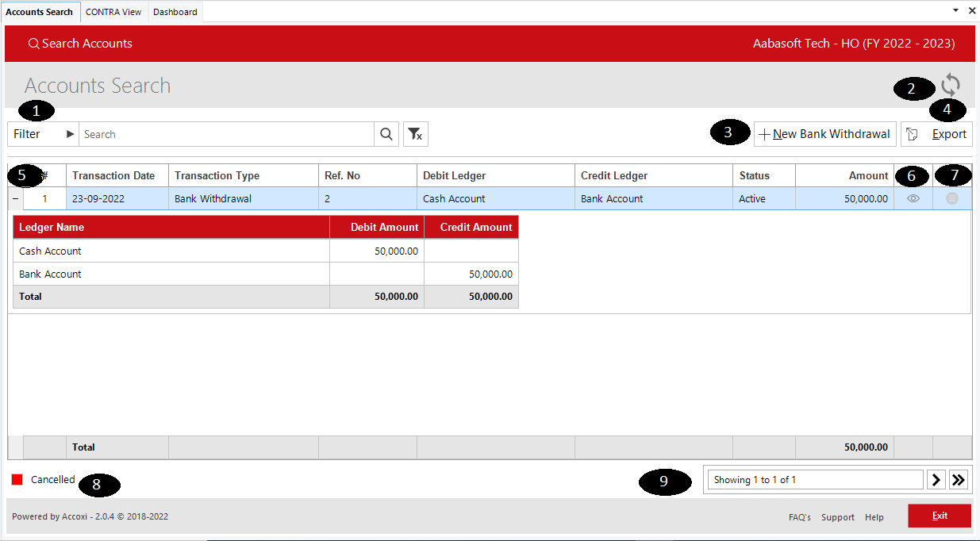
Task: View transaction with the eye icon
Action: click(913, 198)
